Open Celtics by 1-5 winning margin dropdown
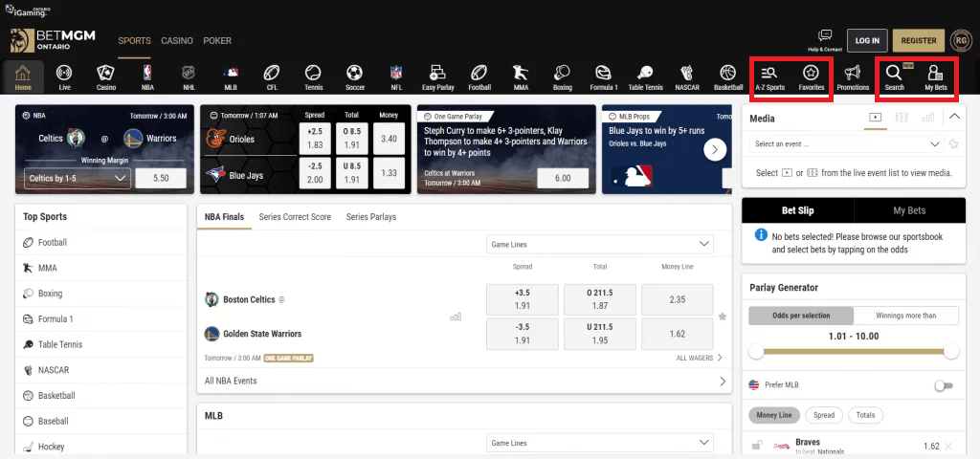This screenshot has width=980, height=459. tap(78, 178)
